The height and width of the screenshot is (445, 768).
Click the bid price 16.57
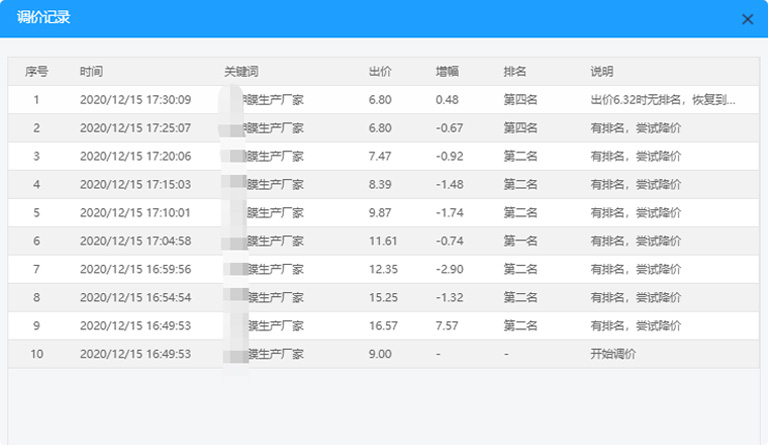(x=383, y=326)
